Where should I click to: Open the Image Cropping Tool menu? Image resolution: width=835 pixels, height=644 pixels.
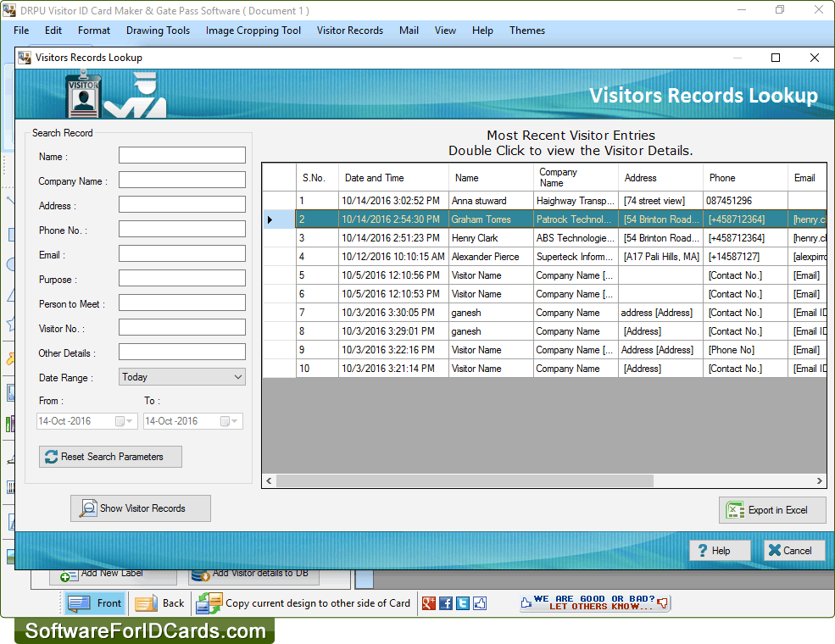pyautogui.click(x=253, y=31)
